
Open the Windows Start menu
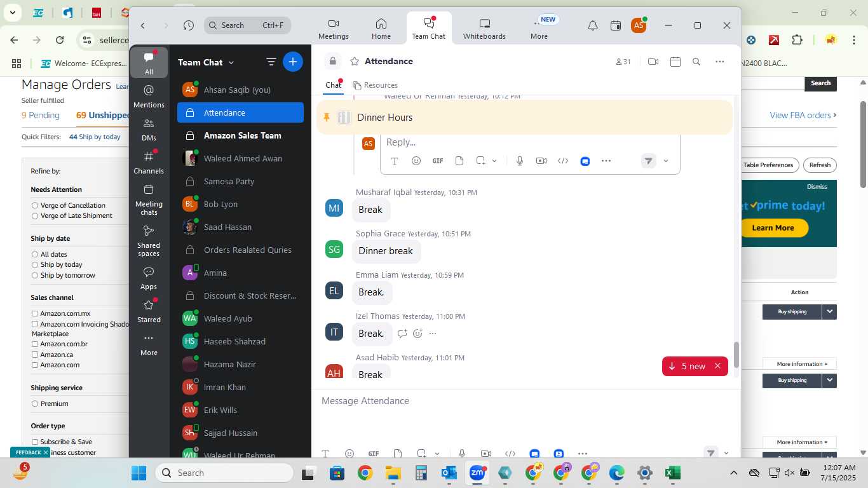pyautogui.click(x=139, y=473)
